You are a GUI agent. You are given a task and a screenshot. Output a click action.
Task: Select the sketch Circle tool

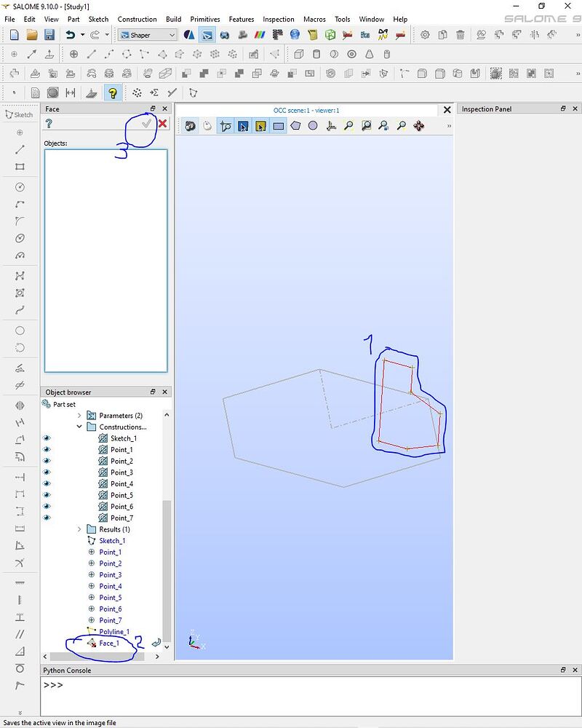pyautogui.click(x=20, y=187)
